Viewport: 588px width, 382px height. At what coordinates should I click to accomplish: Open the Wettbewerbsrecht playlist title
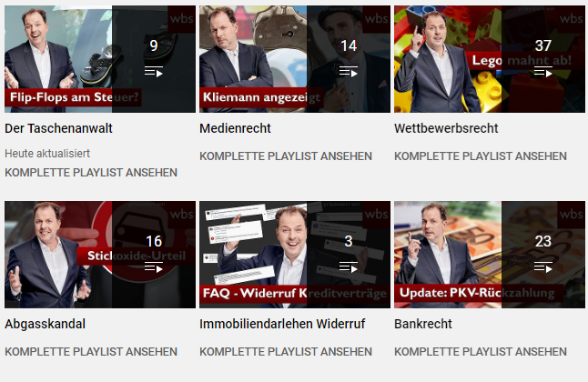pyautogui.click(x=446, y=128)
